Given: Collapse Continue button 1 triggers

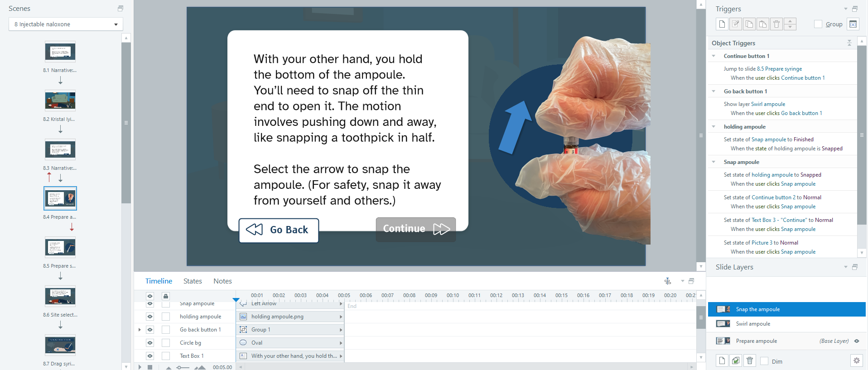Looking at the screenshot, I should (714, 56).
